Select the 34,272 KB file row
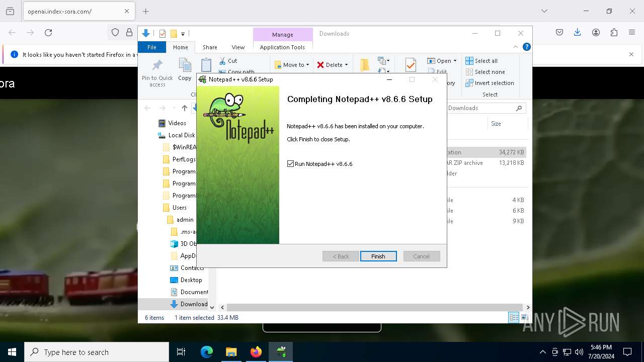This screenshot has height=362, width=644. [x=486, y=152]
